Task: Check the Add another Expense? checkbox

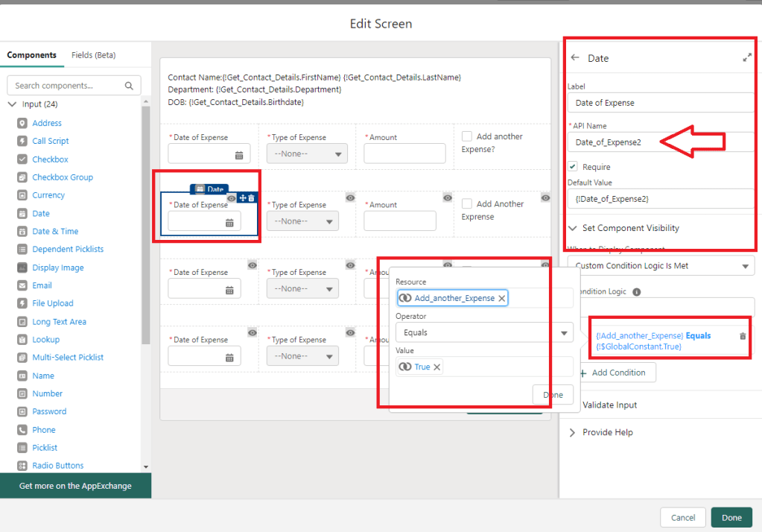Action: pyautogui.click(x=467, y=136)
